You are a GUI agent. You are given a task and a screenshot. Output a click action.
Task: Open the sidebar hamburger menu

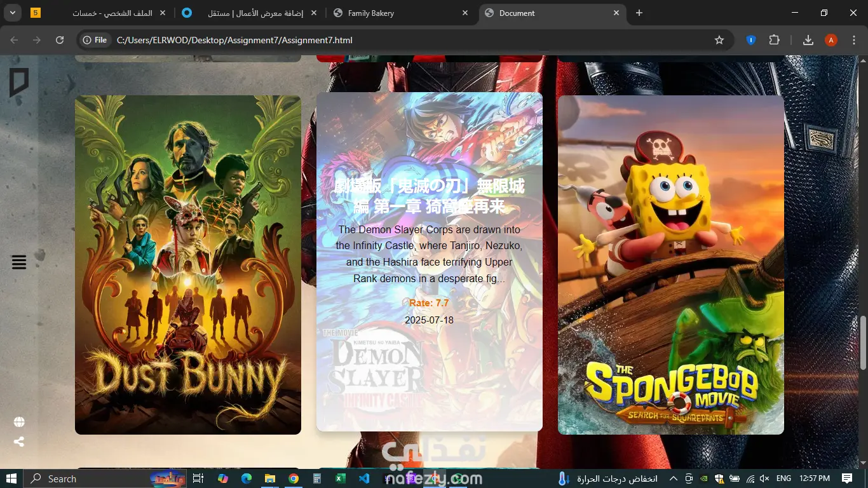pyautogui.click(x=19, y=262)
